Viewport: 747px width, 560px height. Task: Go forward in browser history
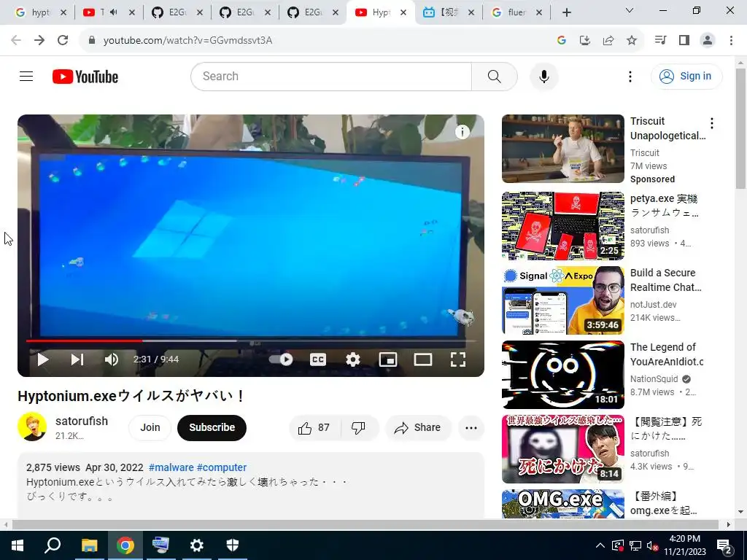[x=39, y=41]
